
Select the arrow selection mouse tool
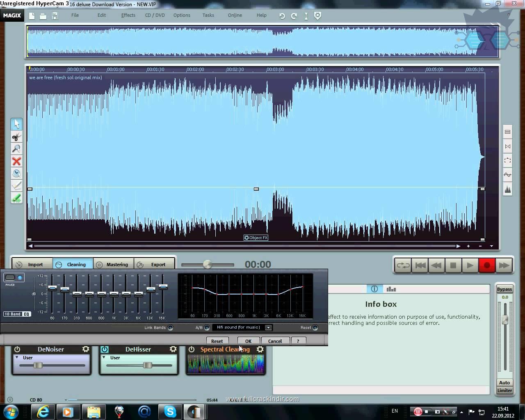16,124
